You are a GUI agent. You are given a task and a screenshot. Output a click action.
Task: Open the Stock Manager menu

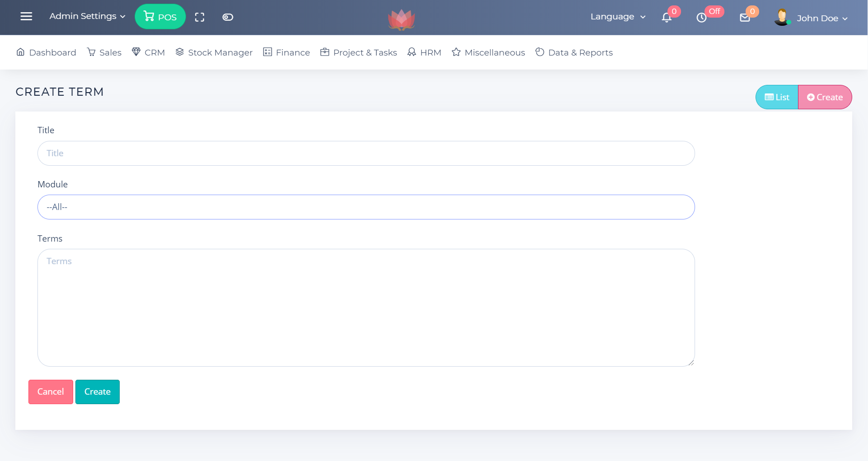[214, 52]
